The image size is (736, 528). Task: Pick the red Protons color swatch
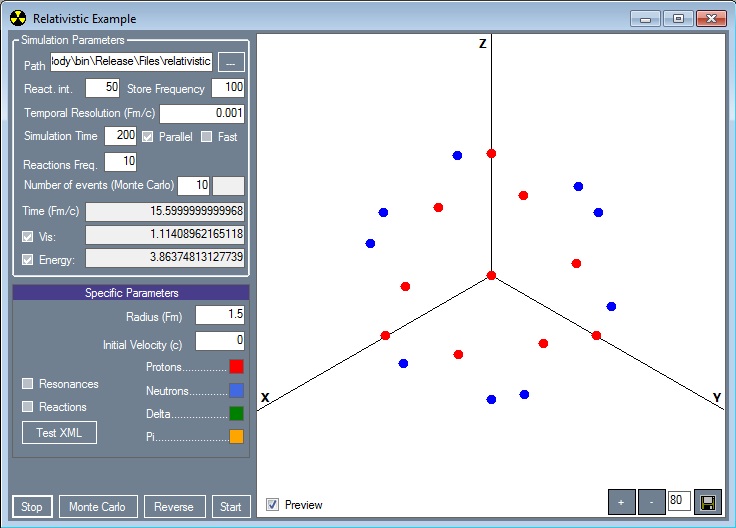tap(236, 367)
